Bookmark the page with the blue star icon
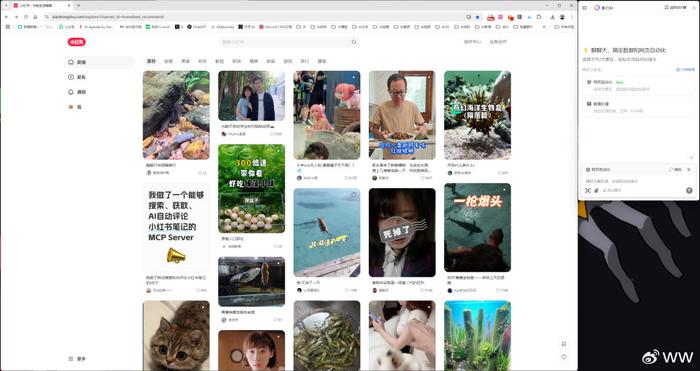This screenshot has height=371, width=700. (x=477, y=17)
